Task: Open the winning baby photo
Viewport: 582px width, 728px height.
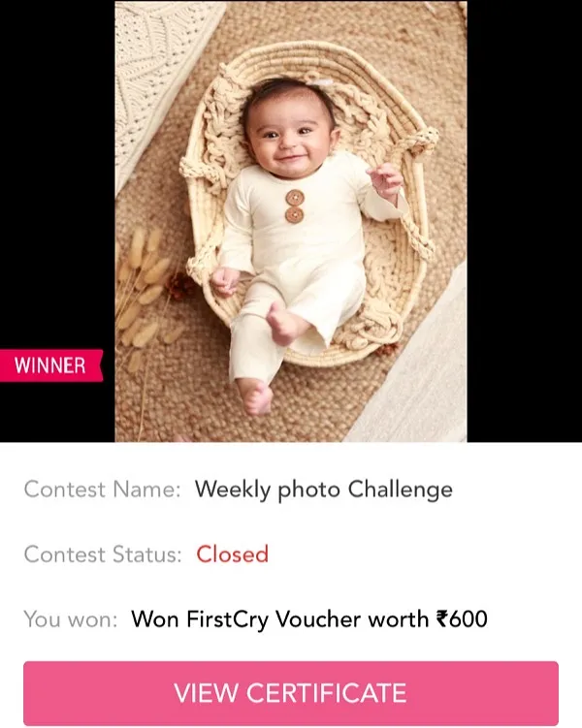Action: 291,221
